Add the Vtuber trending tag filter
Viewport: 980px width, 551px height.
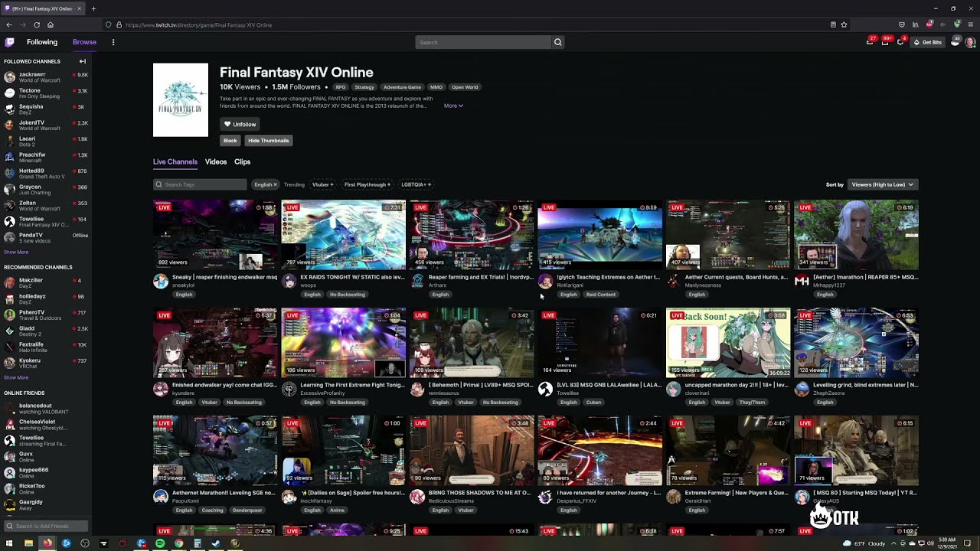[322, 184]
